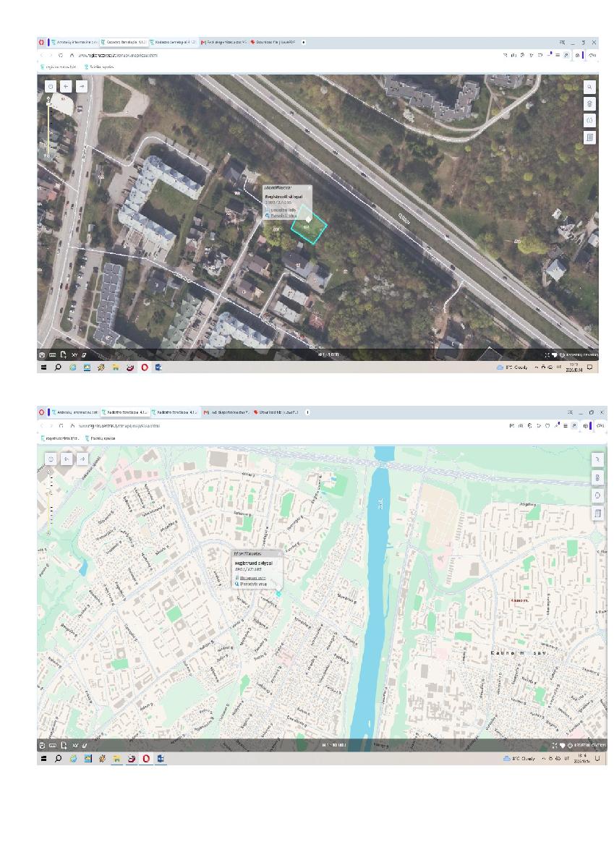Open "Išsamesnė info" link in the aerial map popup
614x868 pixels.
tap(283, 210)
